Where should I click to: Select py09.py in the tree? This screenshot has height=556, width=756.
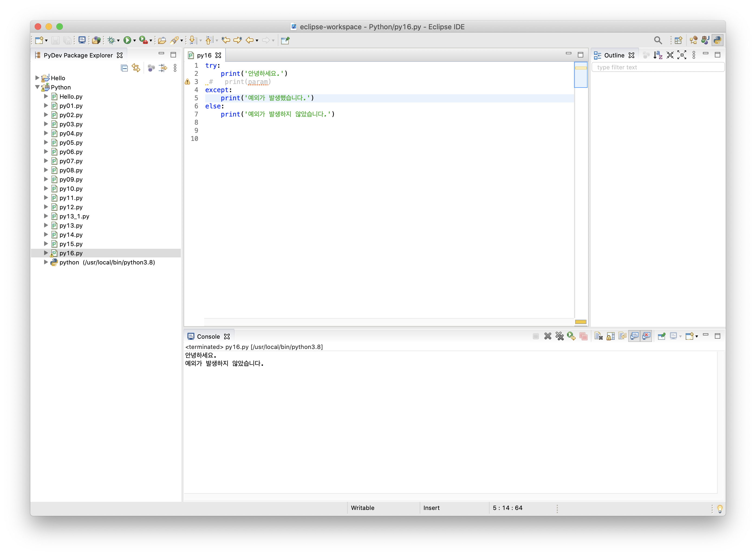click(x=71, y=179)
